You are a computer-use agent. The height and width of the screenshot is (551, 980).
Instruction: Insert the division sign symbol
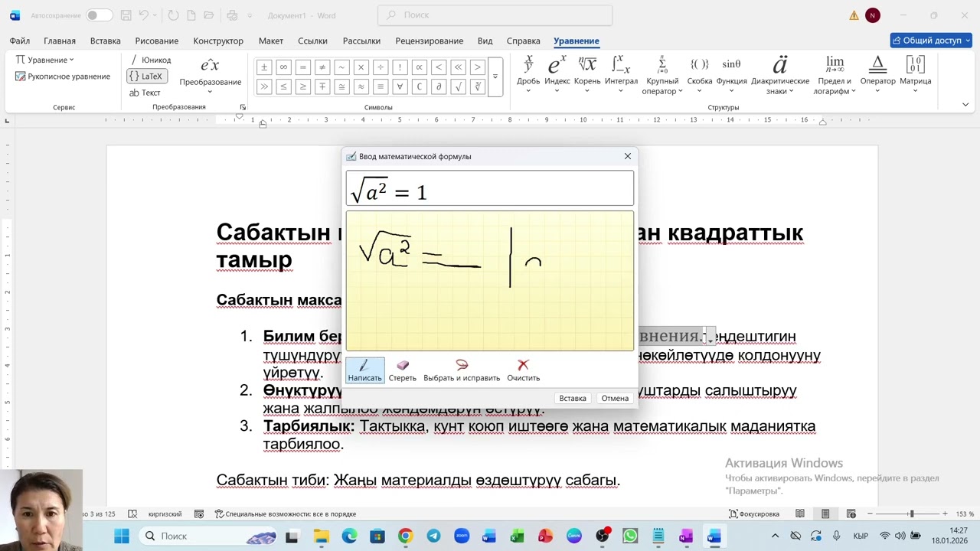(381, 67)
